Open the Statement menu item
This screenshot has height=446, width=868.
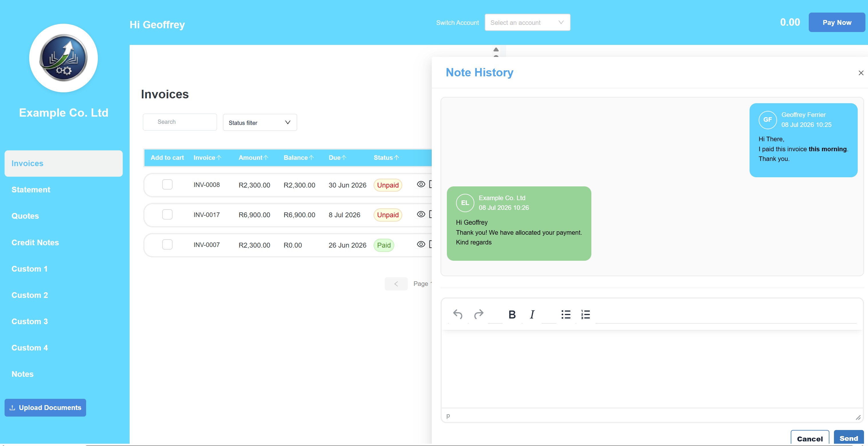(31, 190)
